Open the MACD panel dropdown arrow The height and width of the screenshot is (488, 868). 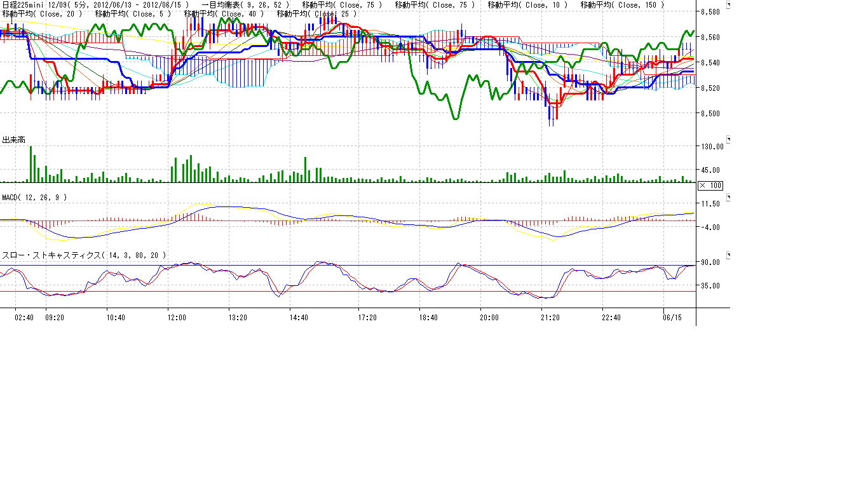tap(729, 198)
